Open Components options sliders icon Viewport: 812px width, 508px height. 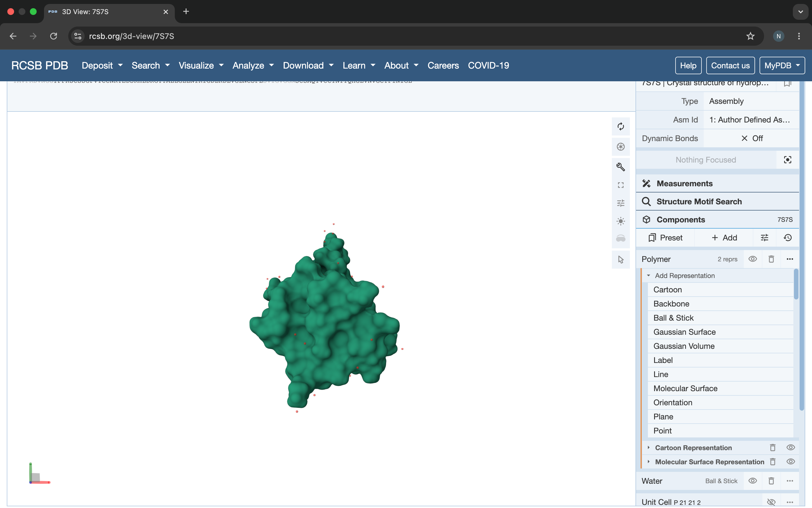pos(764,238)
